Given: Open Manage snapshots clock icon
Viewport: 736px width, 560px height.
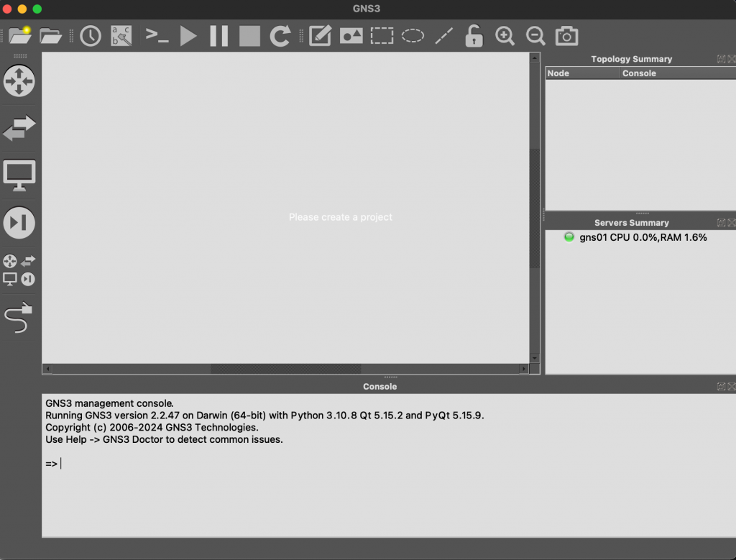Looking at the screenshot, I should click(x=91, y=36).
